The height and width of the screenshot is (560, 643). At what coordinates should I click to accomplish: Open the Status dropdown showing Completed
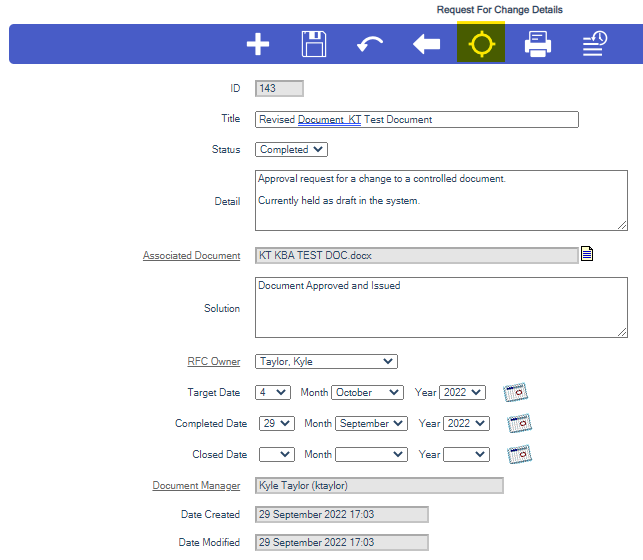click(x=291, y=150)
